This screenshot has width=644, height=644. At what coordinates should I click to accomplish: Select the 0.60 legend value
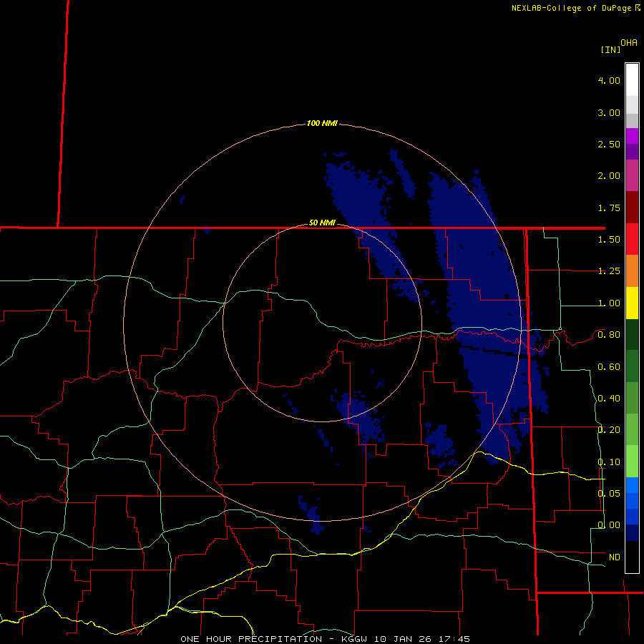609,367
